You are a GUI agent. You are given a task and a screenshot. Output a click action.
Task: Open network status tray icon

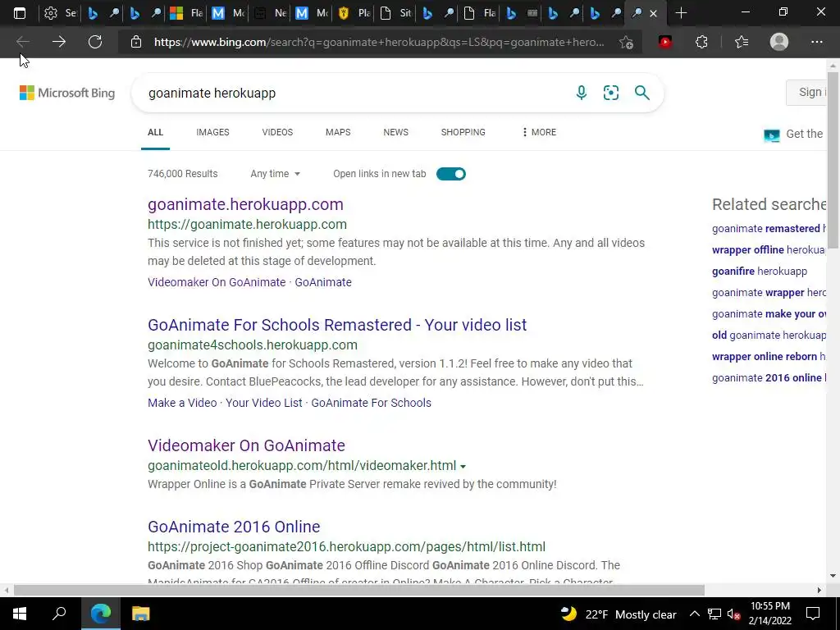coord(714,614)
